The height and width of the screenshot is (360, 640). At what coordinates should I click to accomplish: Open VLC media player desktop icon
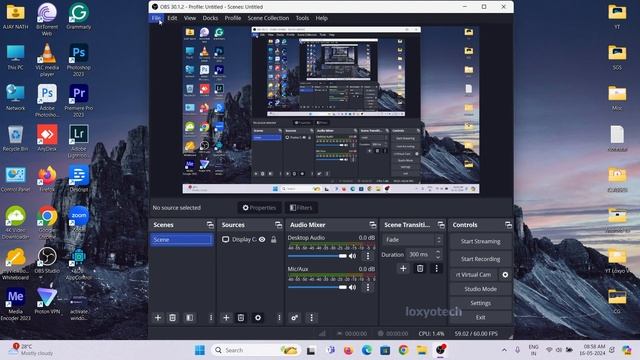click(x=47, y=60)
